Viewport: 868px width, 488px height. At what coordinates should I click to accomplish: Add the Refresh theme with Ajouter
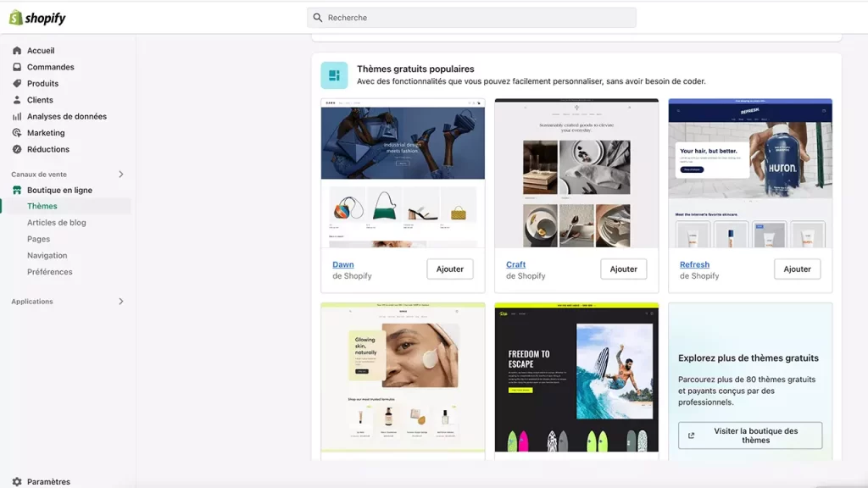[x=797, y=269]
